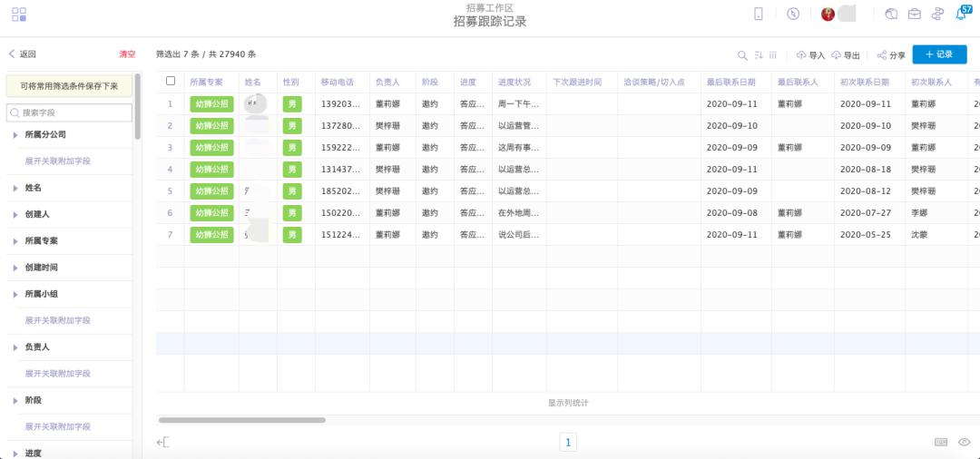Click 李娜 in the 初次联系人 column
Viewport: 980px width, 459px height.
coord(919,213)
